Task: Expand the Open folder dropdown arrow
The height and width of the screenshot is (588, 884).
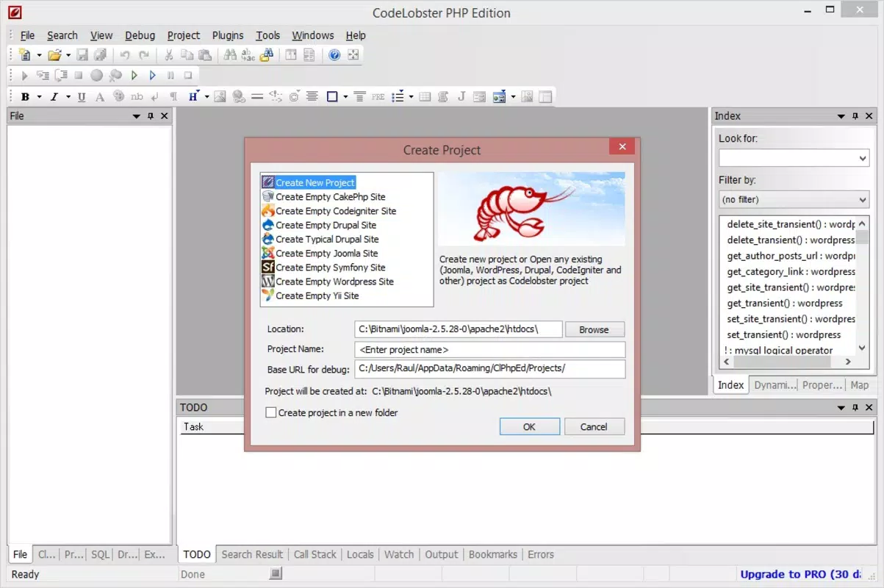Action: [68, 55]
